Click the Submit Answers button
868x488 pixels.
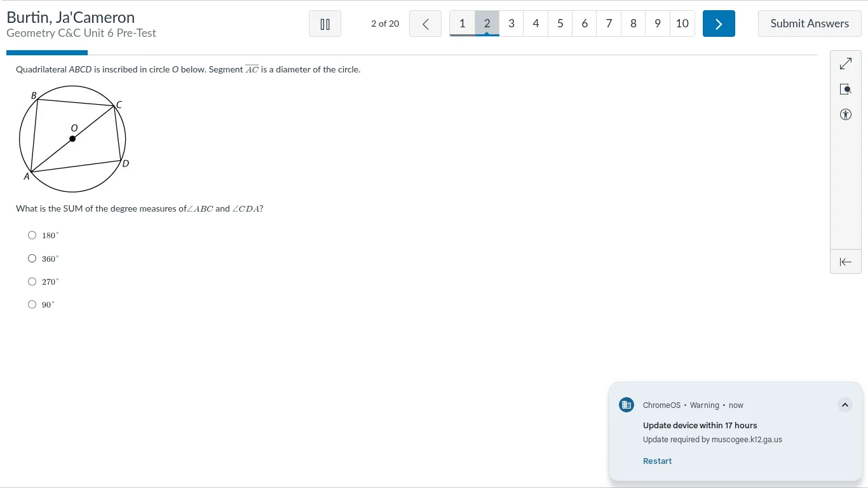(810, 24)
